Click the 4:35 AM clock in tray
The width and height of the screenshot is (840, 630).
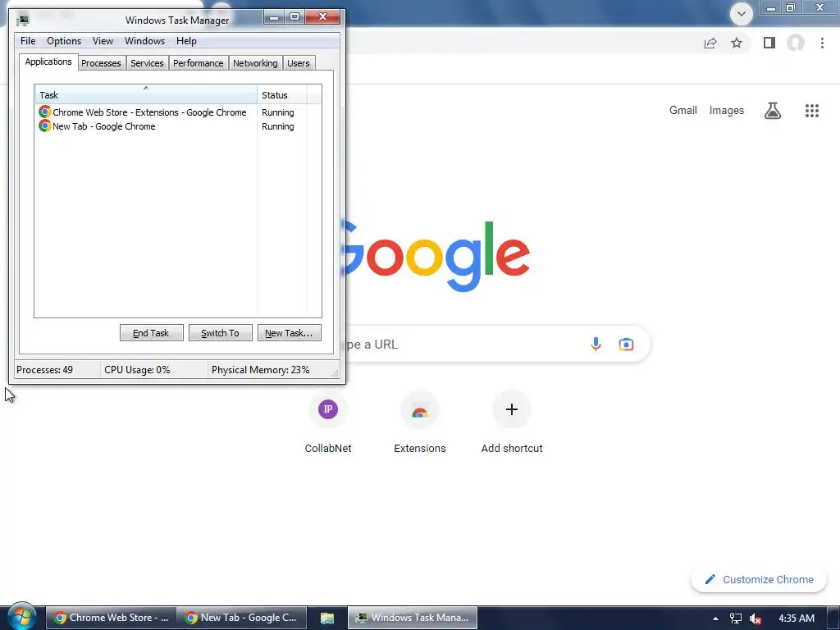(x=796, y=619)
